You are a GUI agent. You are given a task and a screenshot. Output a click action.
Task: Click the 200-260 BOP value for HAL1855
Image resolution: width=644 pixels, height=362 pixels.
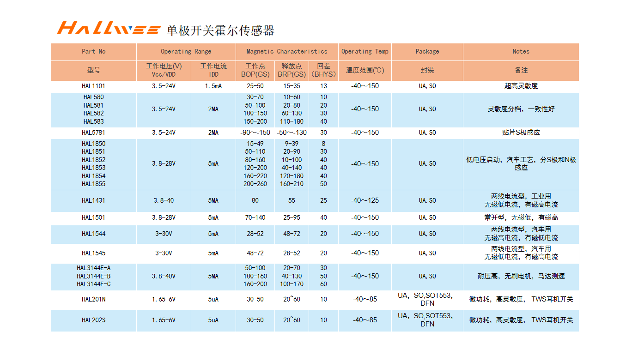(255, 184)
